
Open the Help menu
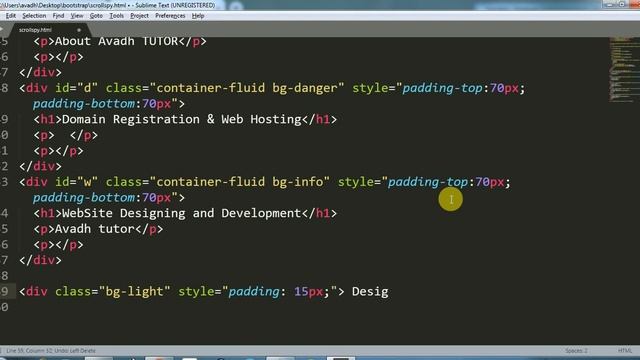click(x=198, y=16)
